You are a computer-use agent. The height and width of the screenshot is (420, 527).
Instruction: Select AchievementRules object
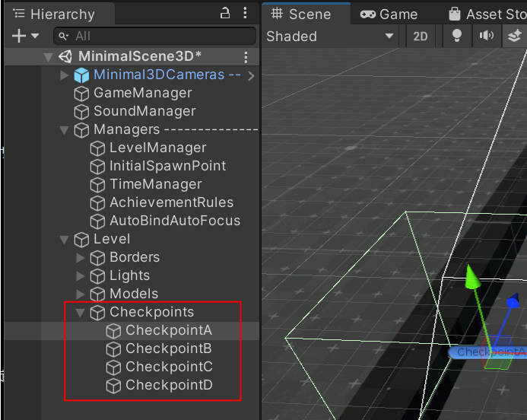[x=171, y=202]
